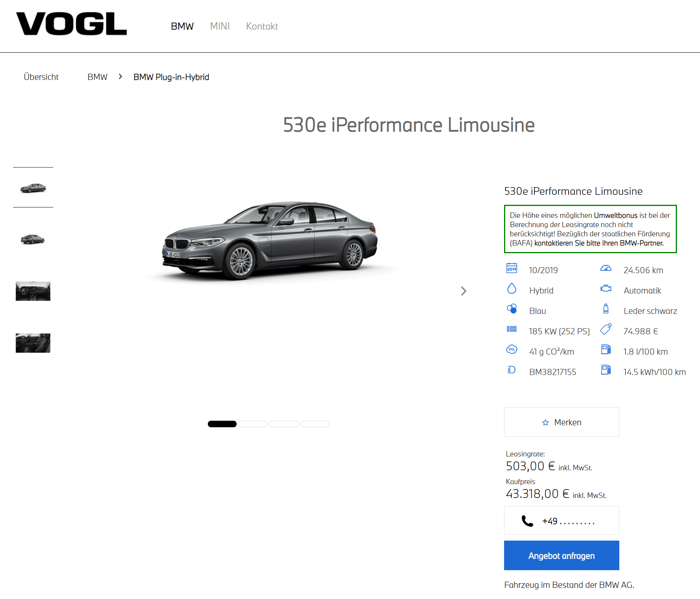
Task: Click the 24.506 km mileage value
Action: 644,270
